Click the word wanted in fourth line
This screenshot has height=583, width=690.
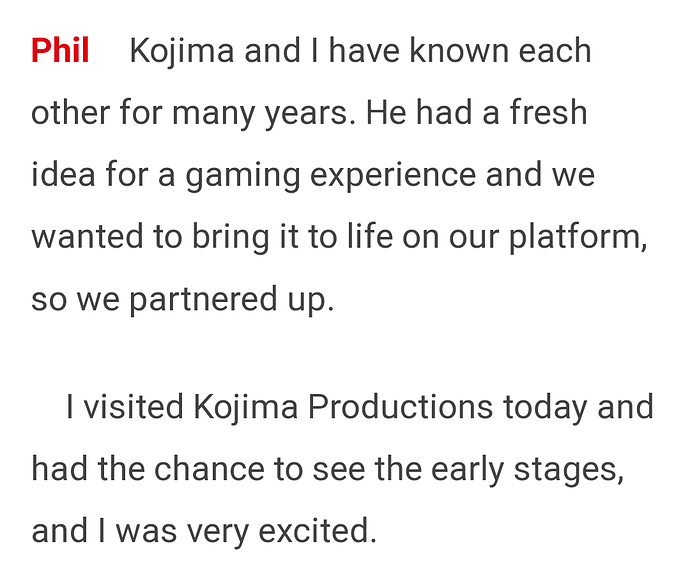point(88,237)
